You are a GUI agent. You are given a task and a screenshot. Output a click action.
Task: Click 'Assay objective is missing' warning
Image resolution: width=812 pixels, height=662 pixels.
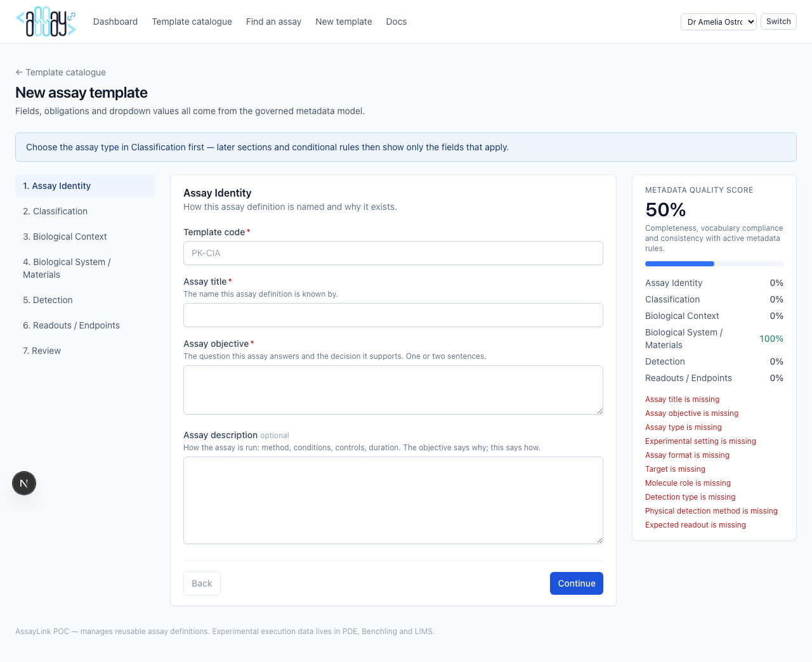[691, 413]
